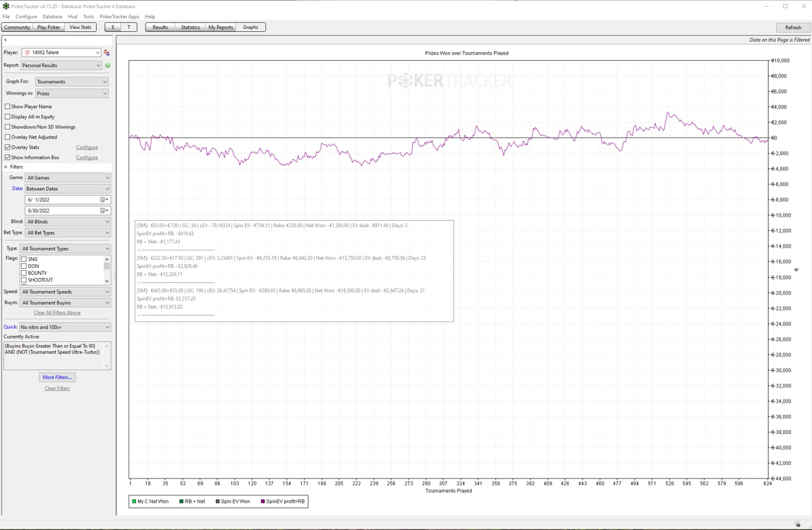The width and height of the screenshot is (812, 530).
Task: Check the BOUNTY flag checkbox
Action: (24, 273)
